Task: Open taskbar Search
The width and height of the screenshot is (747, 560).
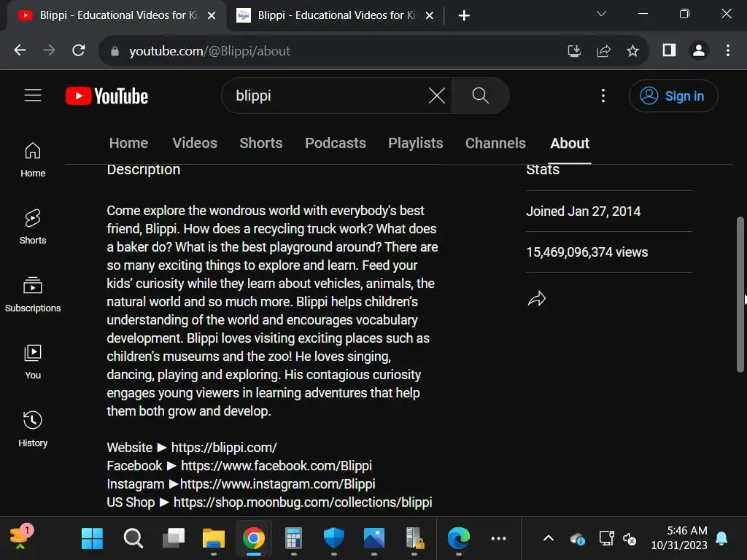Action: pyautogui.click(x=133, y=539)
